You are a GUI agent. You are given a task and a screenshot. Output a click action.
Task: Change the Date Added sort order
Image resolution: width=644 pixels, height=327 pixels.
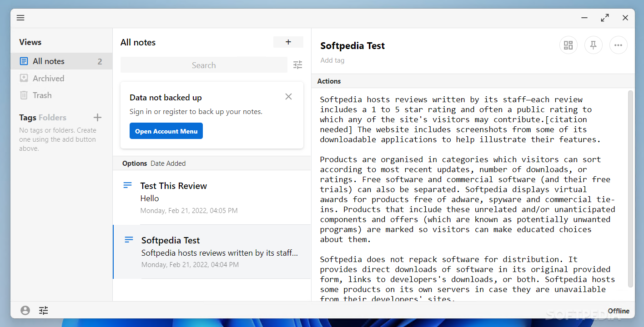click(168, 163)
